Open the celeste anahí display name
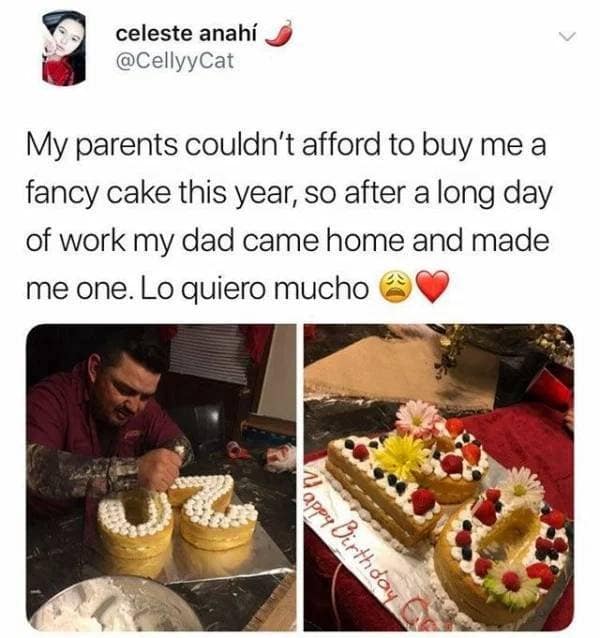The width and height of the screenshot is (600, 638). [186, 34]
